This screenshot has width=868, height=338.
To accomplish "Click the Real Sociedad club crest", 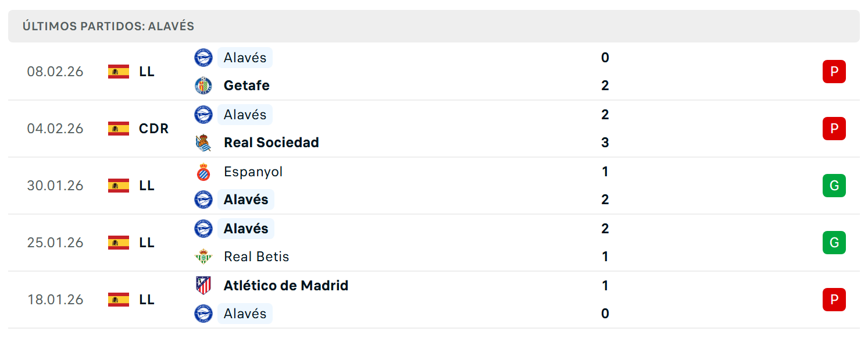I will (203, 143).
